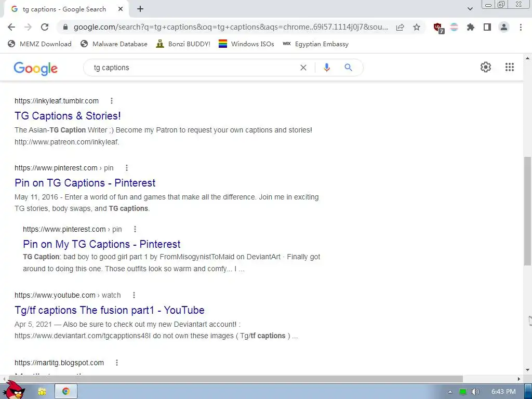Screen dimensions: 532x399
Task: Share this page from the address bar
Action: 400,27
